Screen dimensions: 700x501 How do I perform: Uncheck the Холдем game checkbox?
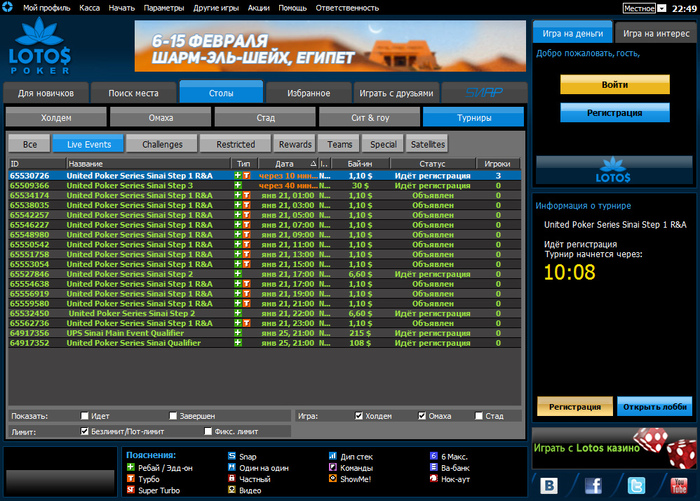click(358, 416)
